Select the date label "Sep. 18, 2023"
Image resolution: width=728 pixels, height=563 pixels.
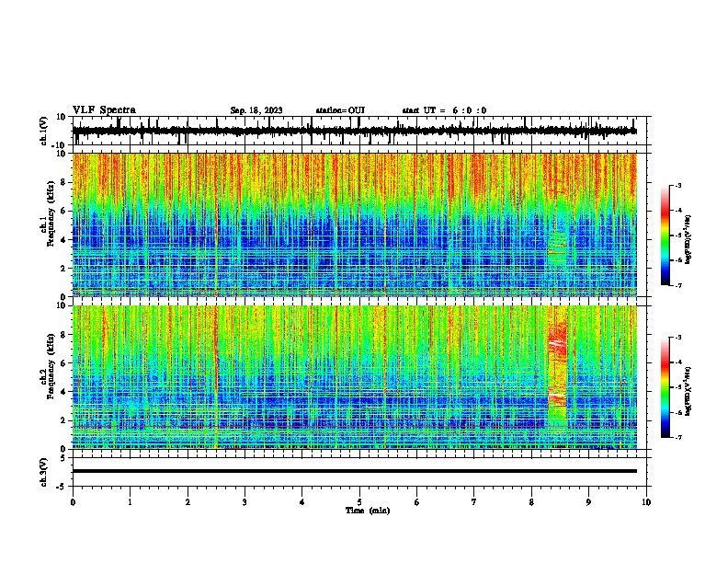click(x=256, y=110)
